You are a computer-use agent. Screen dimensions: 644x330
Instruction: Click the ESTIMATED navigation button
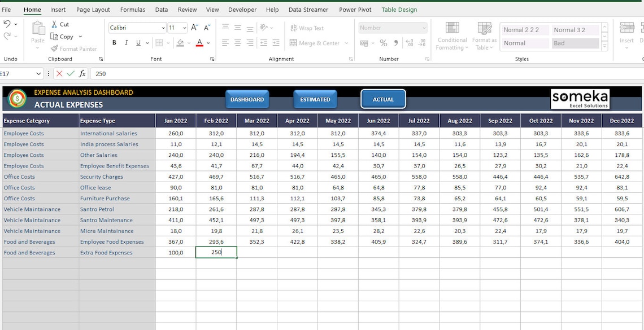pyautogui.click(x=315, y=98)
